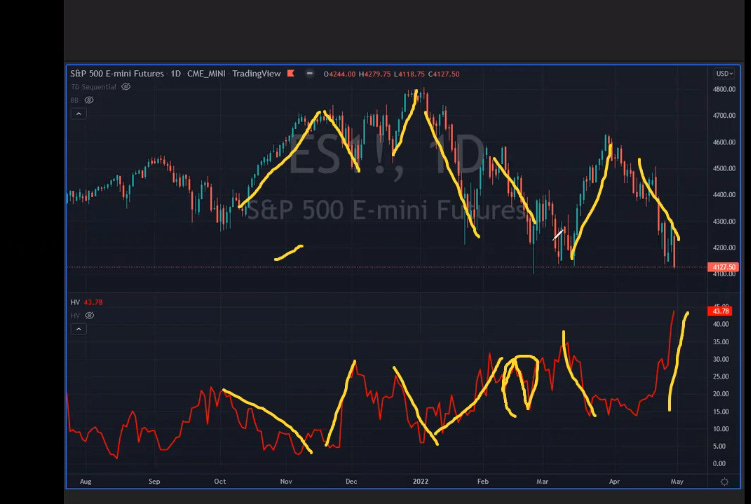
Task: Click the May label on time axis
Action: pos(677,481)
